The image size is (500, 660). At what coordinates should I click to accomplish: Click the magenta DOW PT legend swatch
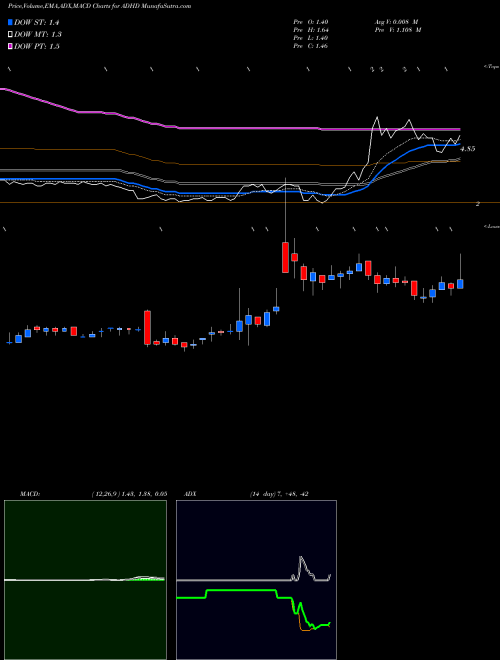(10, 46)
